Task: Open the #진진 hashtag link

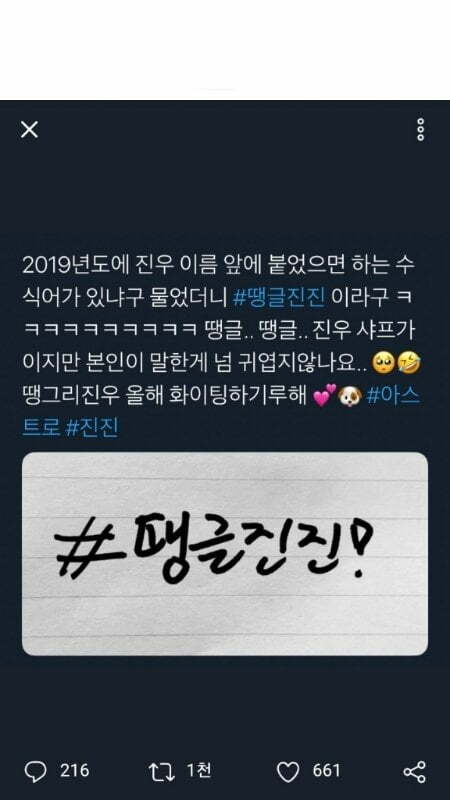Action: pos(92,428)
